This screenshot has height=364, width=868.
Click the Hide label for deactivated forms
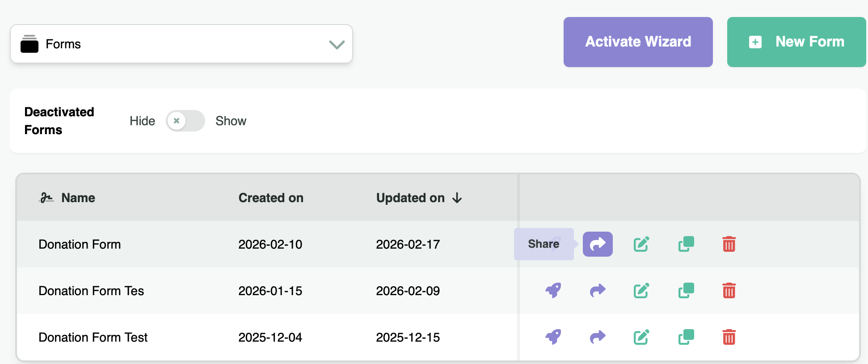(142, 121)
